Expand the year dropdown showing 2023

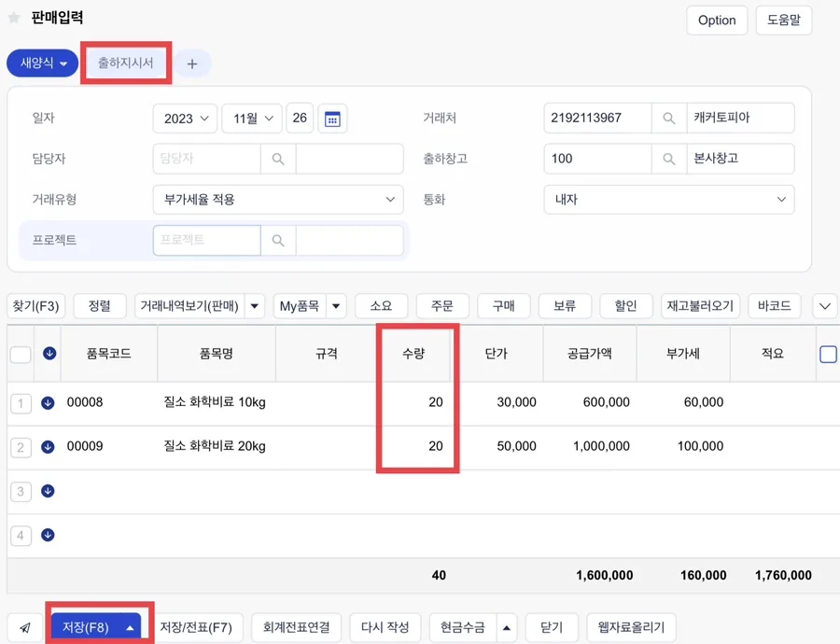click(185, 119)
